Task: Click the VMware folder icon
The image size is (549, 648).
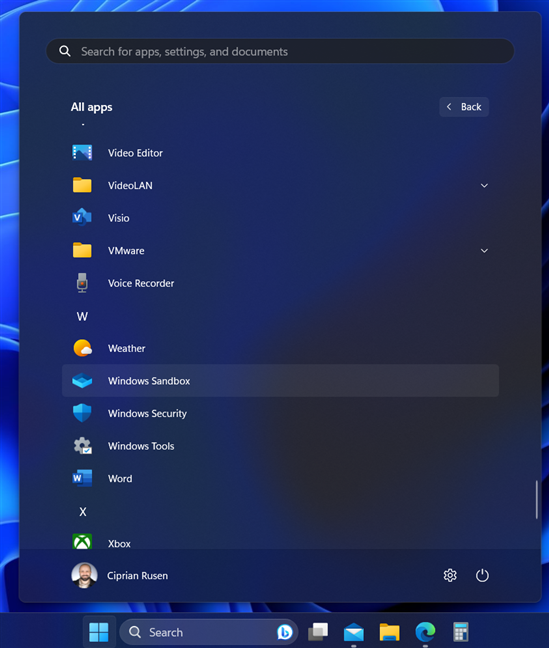Action: [82, 250]
